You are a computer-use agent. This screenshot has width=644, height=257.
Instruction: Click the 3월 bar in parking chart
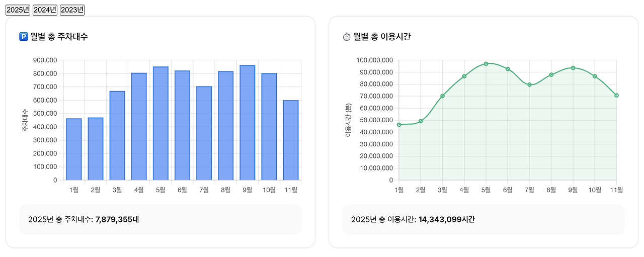[117, 136]
